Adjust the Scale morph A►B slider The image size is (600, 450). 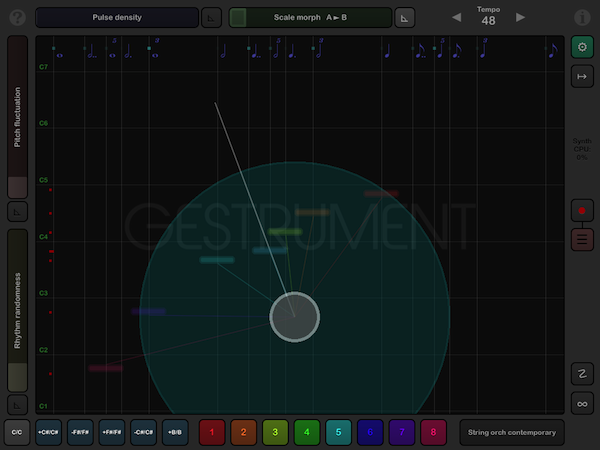tap(310, 18)
